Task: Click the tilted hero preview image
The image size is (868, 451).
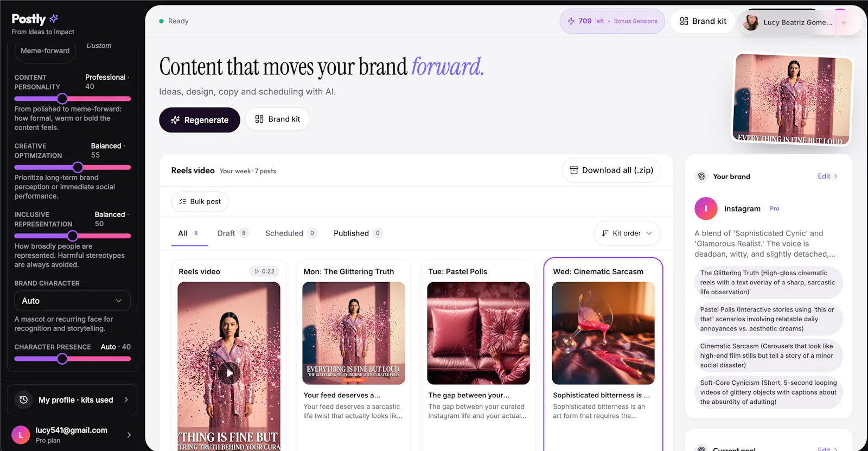Action: point(792,99)
